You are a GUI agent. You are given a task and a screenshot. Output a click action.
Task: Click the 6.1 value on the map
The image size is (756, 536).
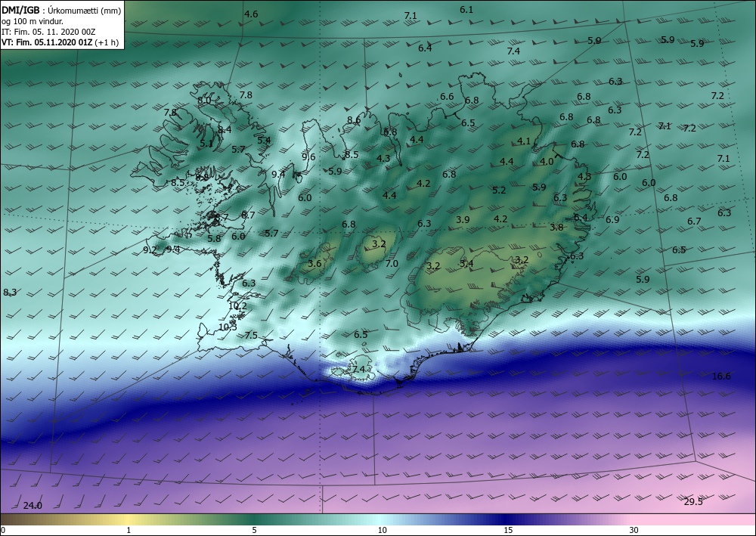click(466, 9)
